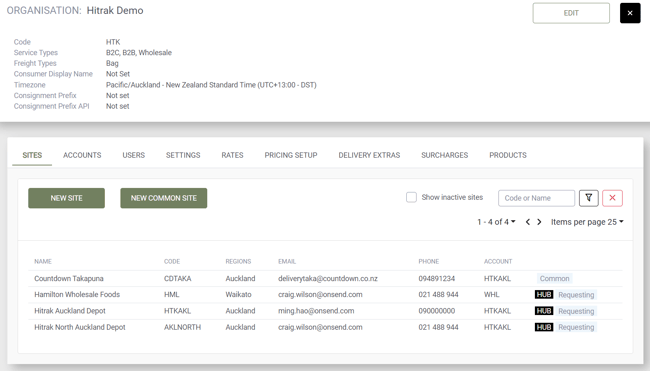Image resolution: width=650 pixels, height=371 pixels.
Task: Switch to the Products tab
Action: [x=508, y=155]
